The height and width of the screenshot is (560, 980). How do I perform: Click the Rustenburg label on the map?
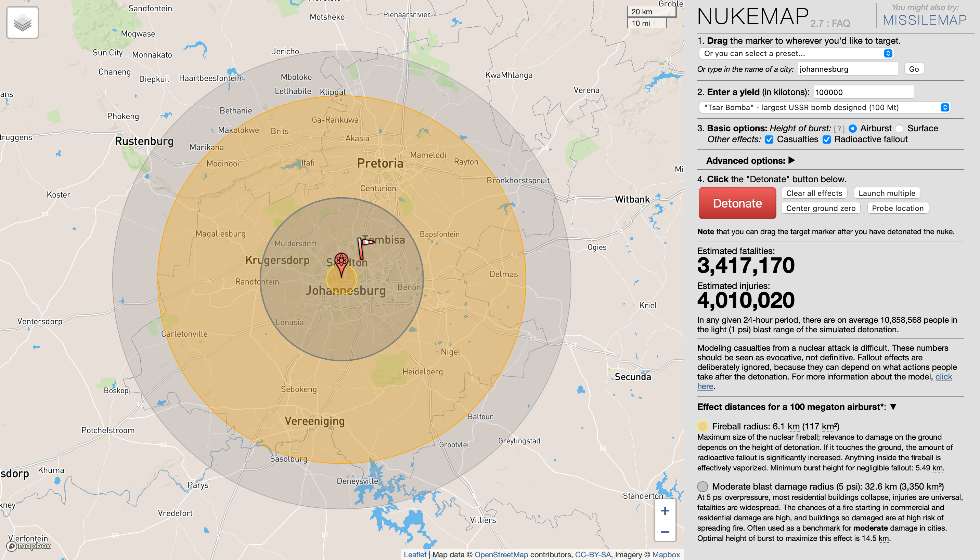pyautogui.click(x=144, y=141)
